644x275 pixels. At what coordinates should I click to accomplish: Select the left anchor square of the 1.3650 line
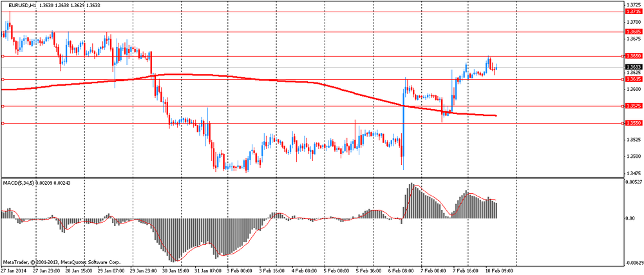pos(3,56)
